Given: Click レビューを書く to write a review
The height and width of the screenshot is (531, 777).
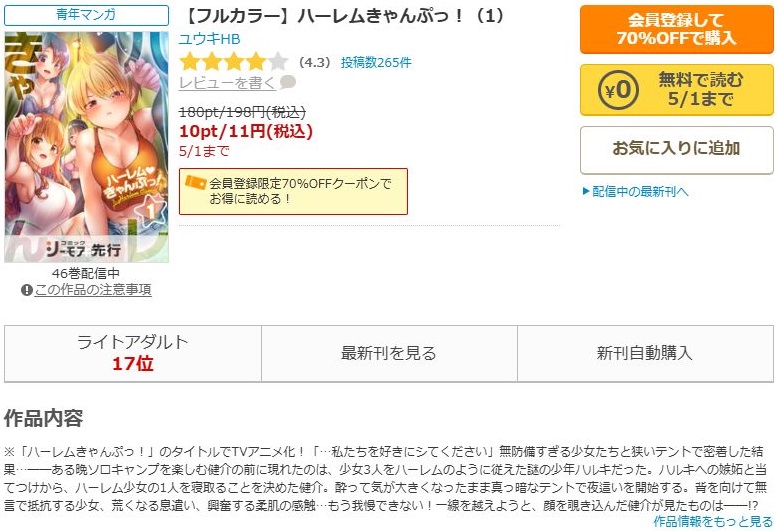Looking at the screenshot, I should point(227,83).
